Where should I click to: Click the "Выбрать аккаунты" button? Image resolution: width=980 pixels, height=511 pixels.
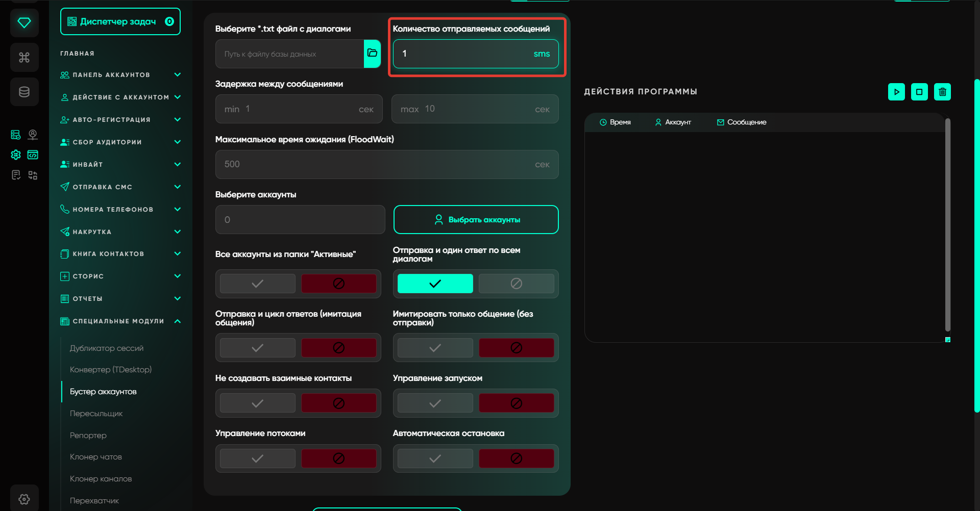coord(476,220)
